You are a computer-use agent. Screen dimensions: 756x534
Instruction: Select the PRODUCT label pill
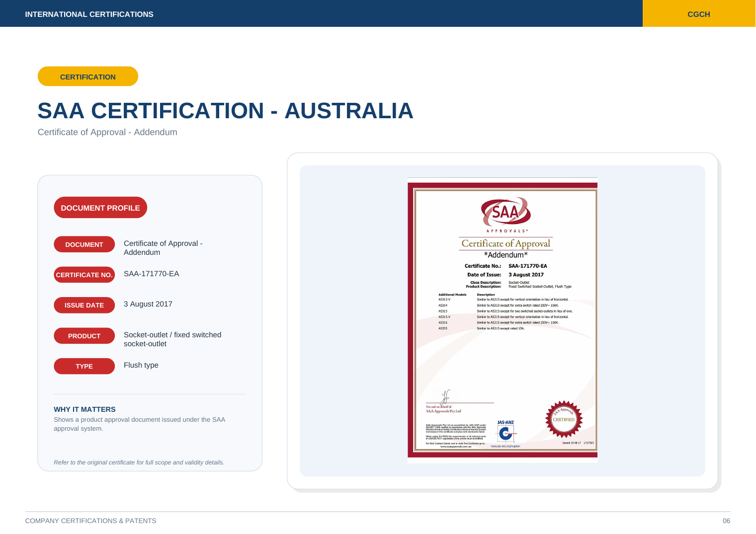tap(84, 336)
